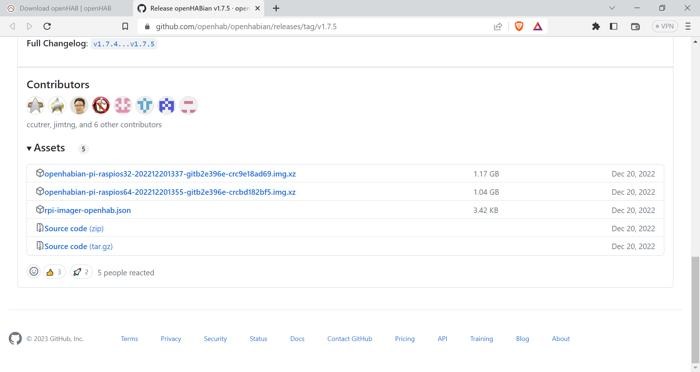This screenshot has width=700, height=372.
Task: Open the browser hamburger menu
Action: click(688, 26)
